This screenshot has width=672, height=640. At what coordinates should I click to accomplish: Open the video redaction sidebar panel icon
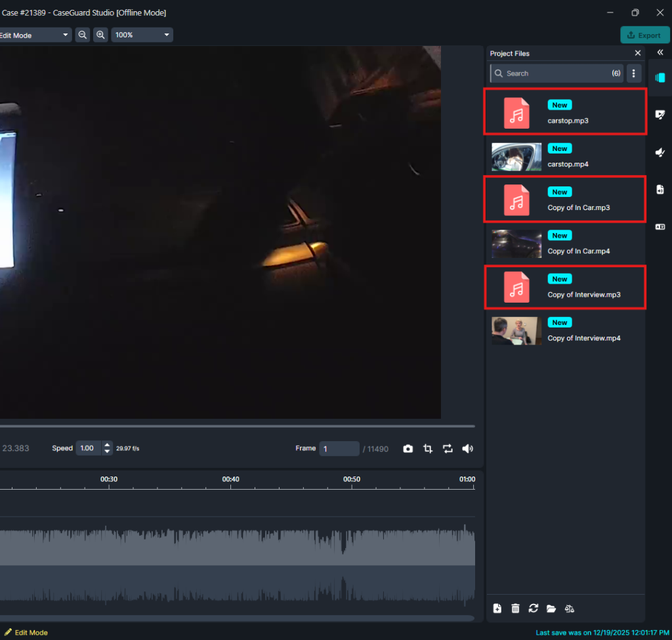[x=660, y=115]
